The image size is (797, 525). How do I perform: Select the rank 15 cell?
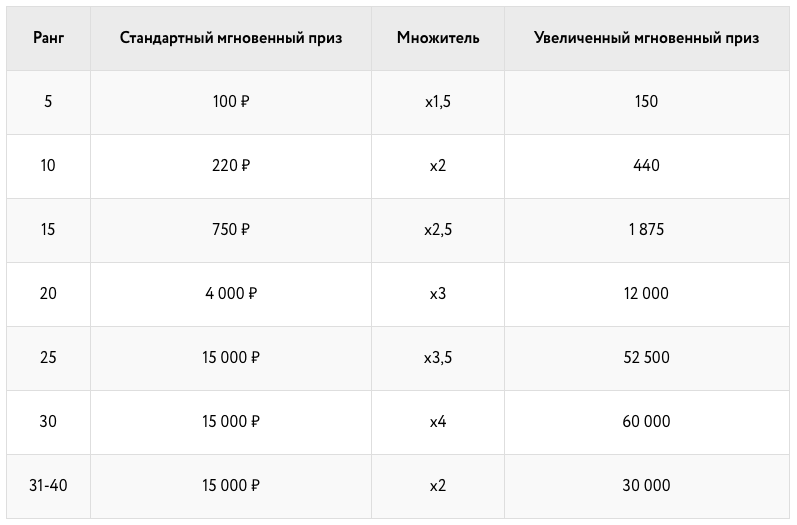point(48,230)
